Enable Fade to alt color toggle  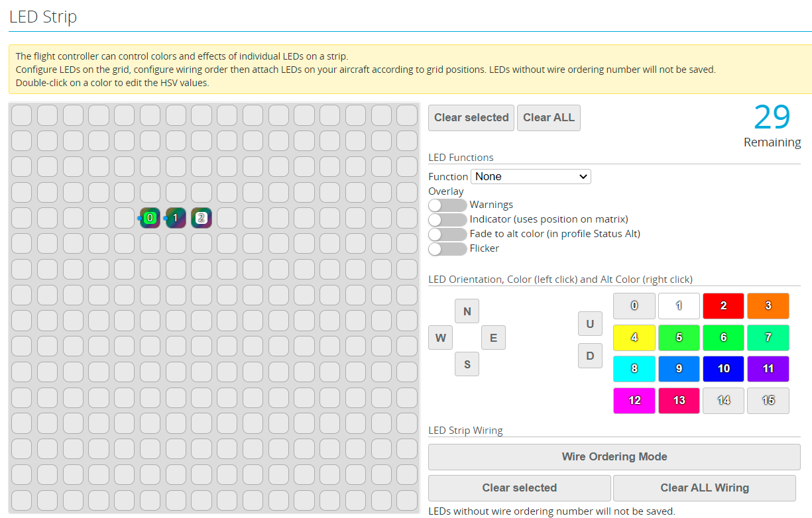pyautogui.click(x=447, y=234)
